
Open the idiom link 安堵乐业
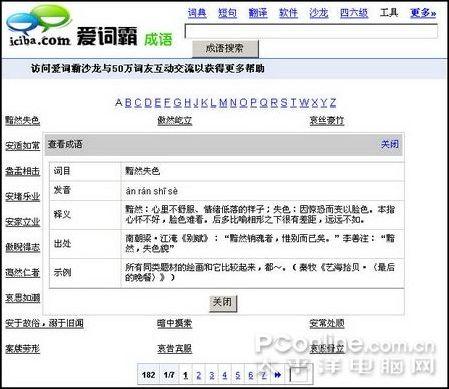click(x=23, y=196)
